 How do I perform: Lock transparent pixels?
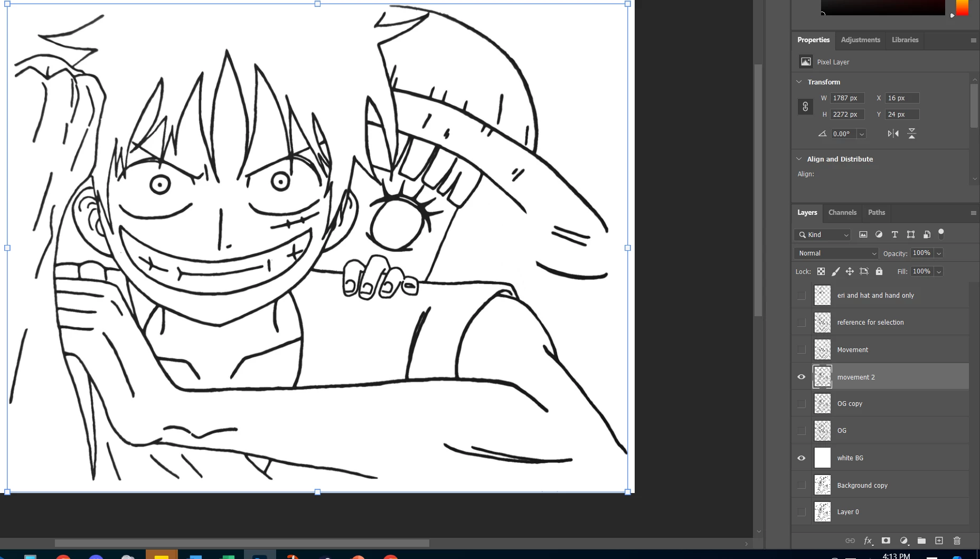[821, 271]
